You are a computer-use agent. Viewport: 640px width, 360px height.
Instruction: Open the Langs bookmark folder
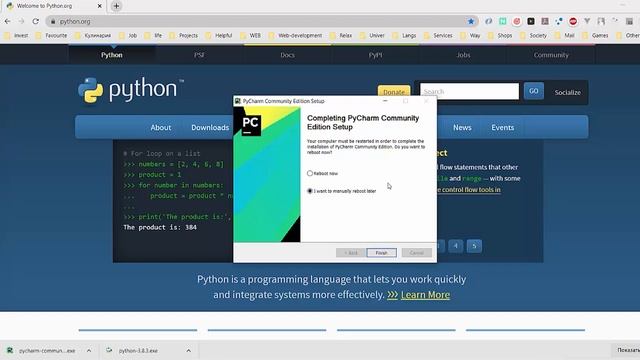point(404,36)
